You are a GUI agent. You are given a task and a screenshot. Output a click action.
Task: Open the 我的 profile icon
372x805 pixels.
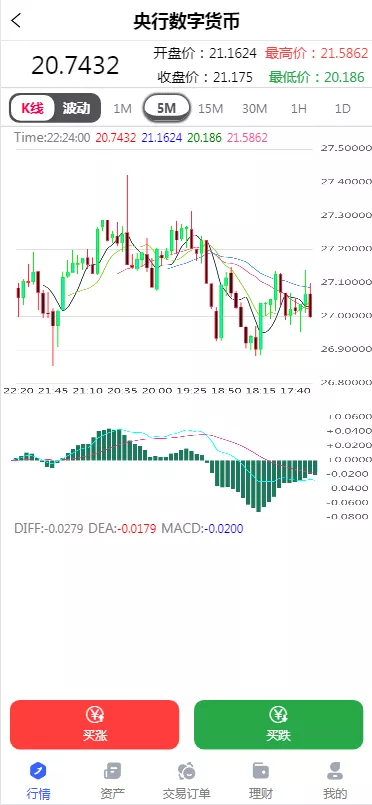(x=335, y=771)
